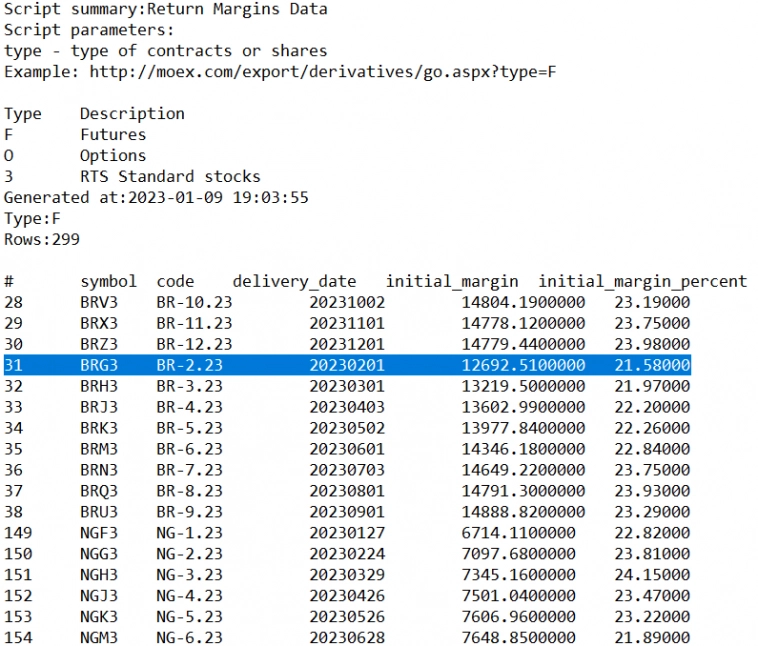Click delivery date 20230403
758x646 pixels.
pos(346,407)
